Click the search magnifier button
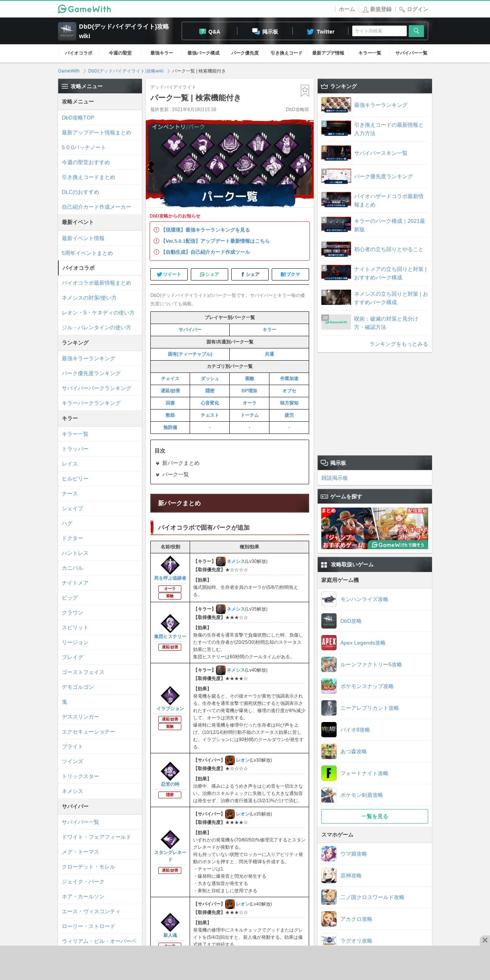 point(416,31)
